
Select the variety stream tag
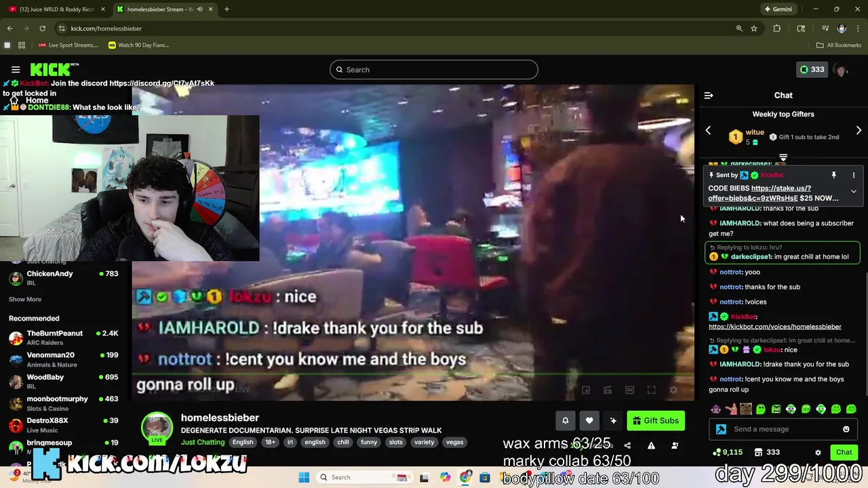(425, 442)
